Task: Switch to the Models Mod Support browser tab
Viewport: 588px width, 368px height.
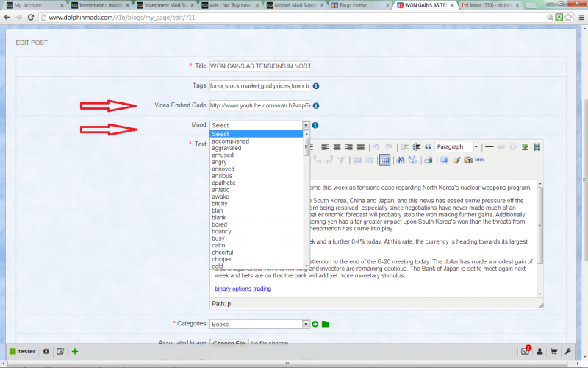Action: (x=295, y=5)
